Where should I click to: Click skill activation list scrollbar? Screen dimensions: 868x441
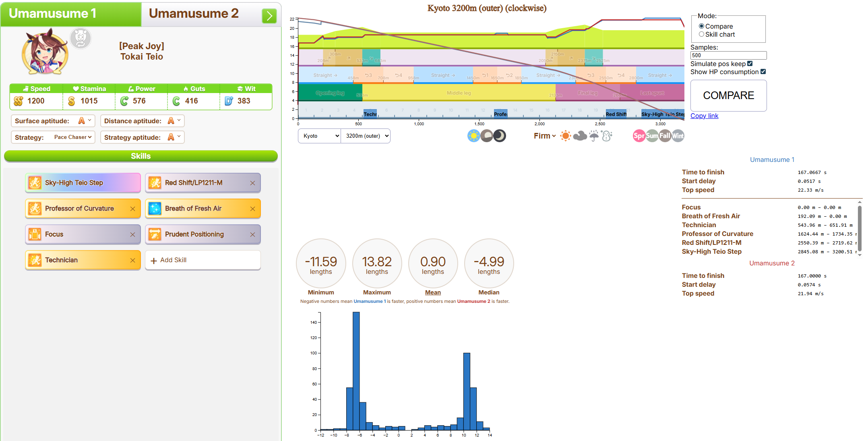[860, 228]
